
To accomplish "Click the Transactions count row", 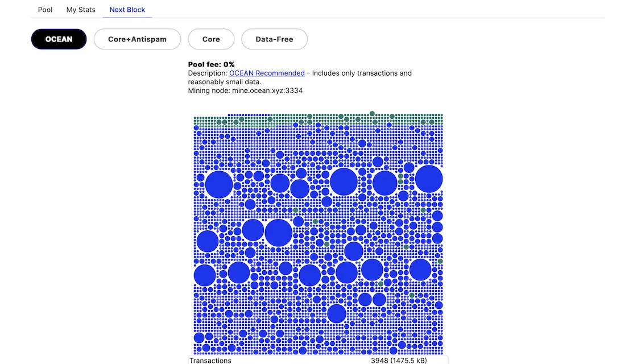I will 318,360.
